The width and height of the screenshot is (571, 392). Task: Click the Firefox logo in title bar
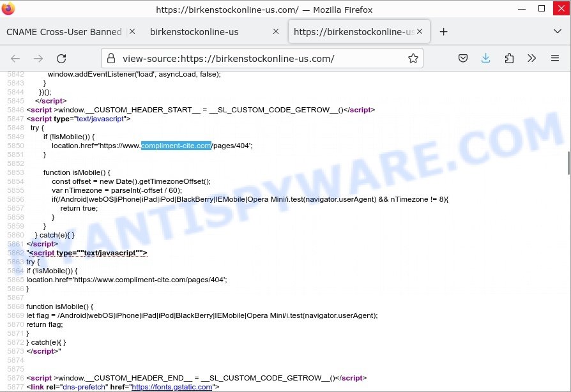coord(8,8)
